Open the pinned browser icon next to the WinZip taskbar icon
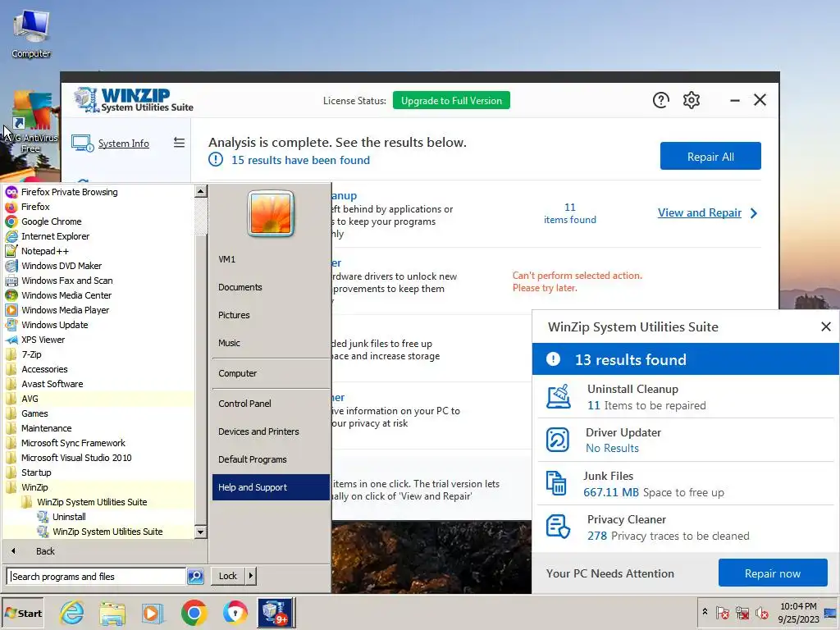The image size is (840, 630). point(235,613)
